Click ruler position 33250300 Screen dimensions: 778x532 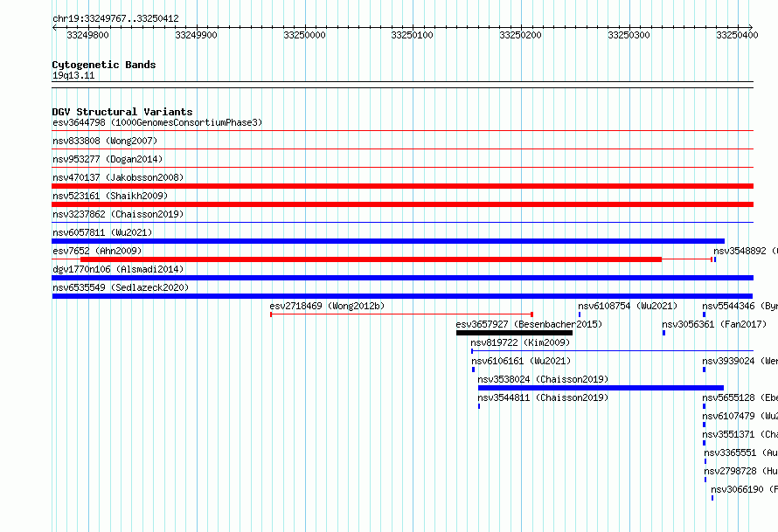pos(629,35)
